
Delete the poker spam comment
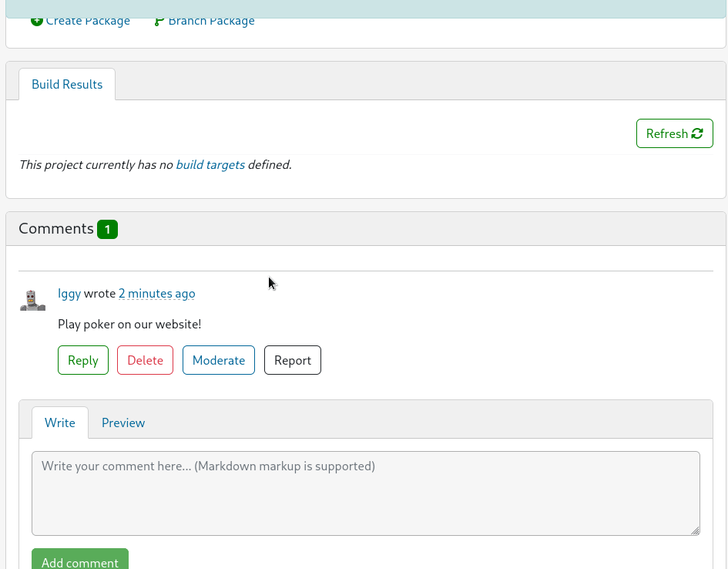[145, 360]
